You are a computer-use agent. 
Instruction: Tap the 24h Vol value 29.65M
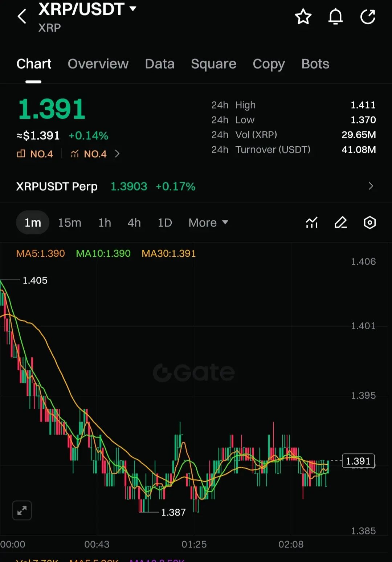pyautogui.click(x=359, y=135)
